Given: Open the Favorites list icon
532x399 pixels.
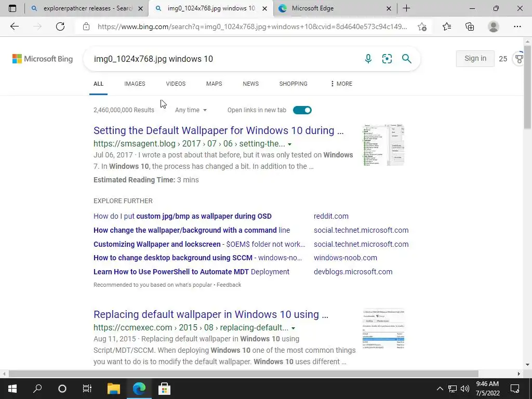Looking at the screenshot, I should click(x=447, y=26).
